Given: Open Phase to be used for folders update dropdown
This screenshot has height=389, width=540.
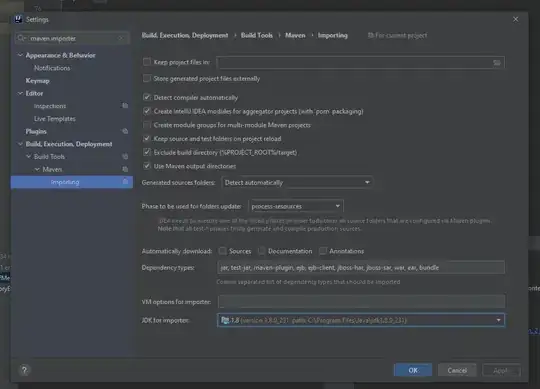Looking at the screenshot, I should [x=296, y=206].
